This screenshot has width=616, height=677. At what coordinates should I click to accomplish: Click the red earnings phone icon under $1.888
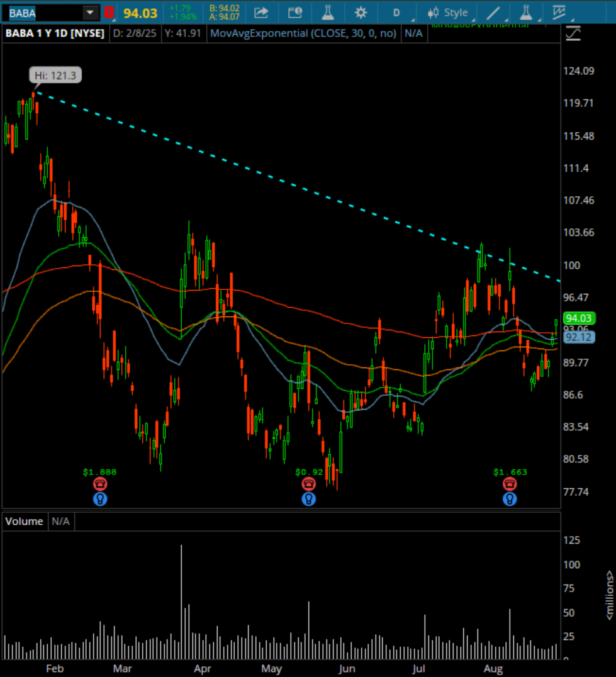click(100, 484)
